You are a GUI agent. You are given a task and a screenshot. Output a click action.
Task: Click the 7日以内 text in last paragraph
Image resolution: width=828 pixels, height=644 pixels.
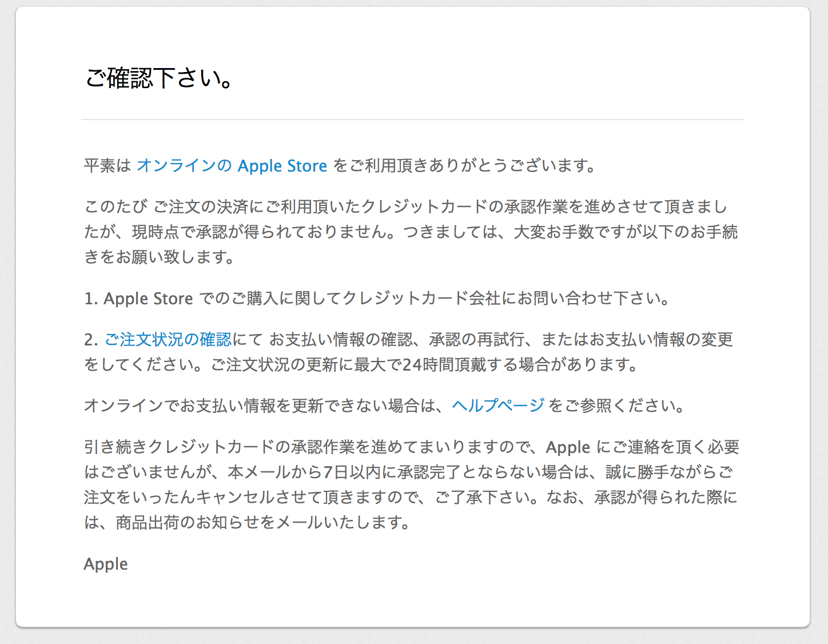347,472
